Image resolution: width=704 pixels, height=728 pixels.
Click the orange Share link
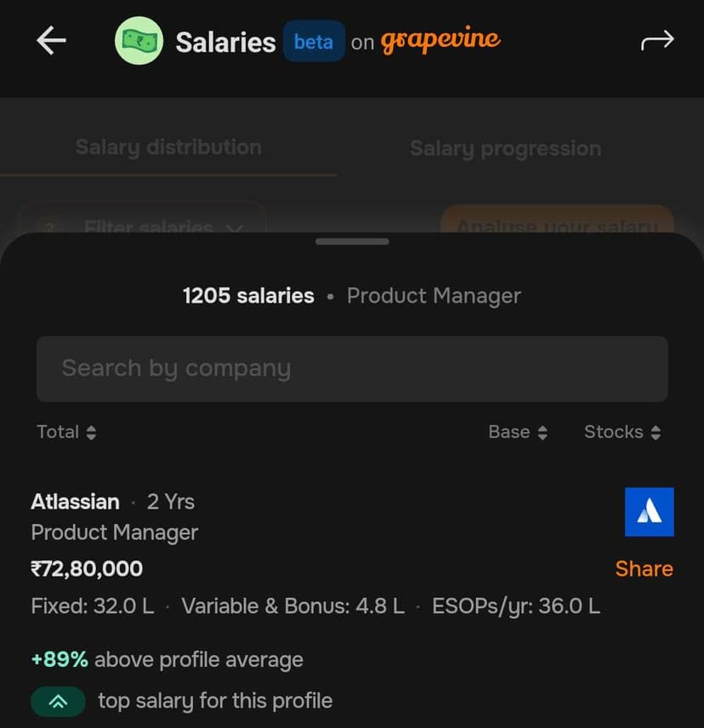pos(644,569)
